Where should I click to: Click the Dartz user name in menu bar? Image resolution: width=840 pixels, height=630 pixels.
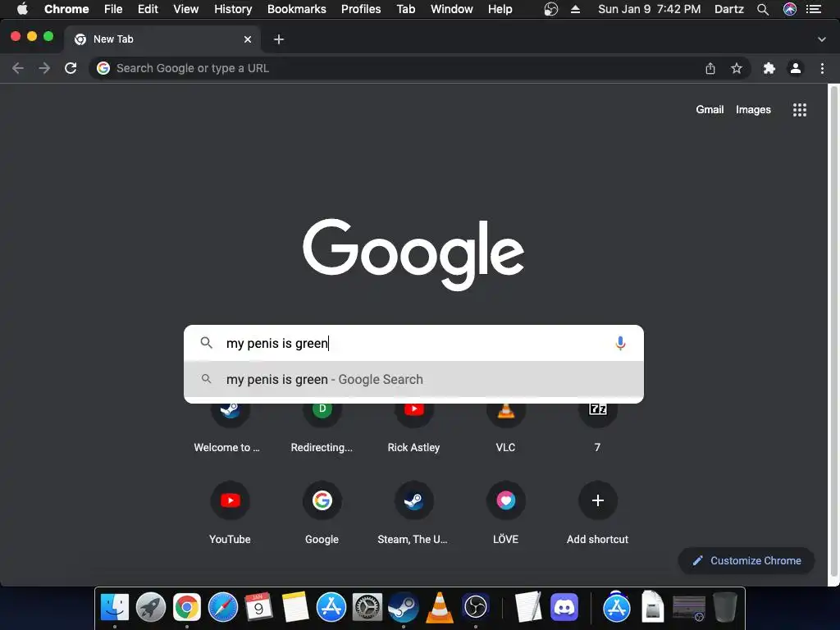click(729, 9)
